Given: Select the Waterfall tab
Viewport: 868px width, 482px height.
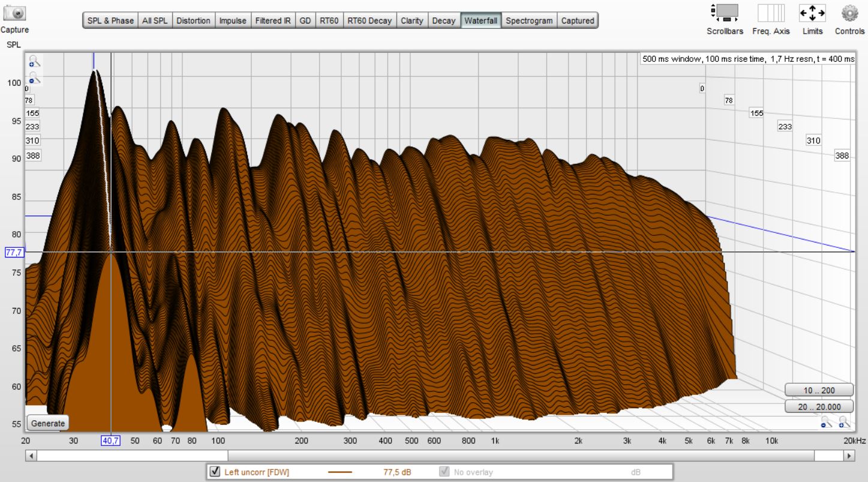Looking at the screenshot, I should (481, 20).
